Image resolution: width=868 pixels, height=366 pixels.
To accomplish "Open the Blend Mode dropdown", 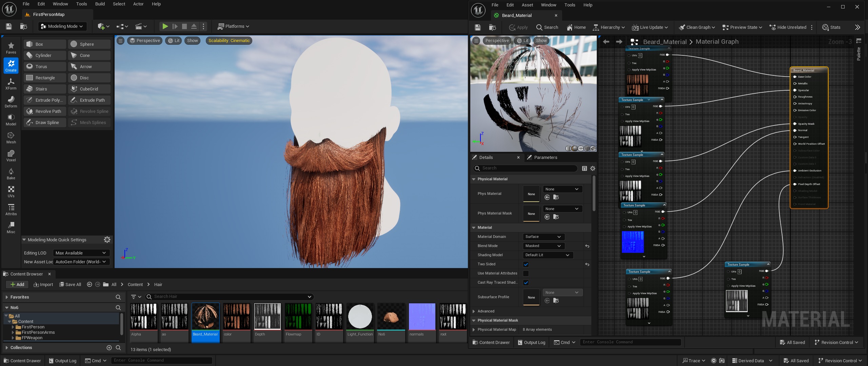I will pyautogui.click(x=544, y=246).
